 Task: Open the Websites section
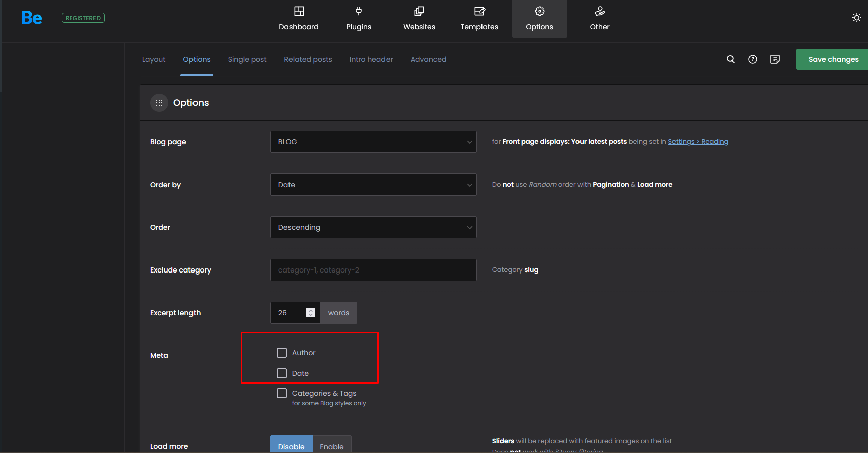(419, 19)
